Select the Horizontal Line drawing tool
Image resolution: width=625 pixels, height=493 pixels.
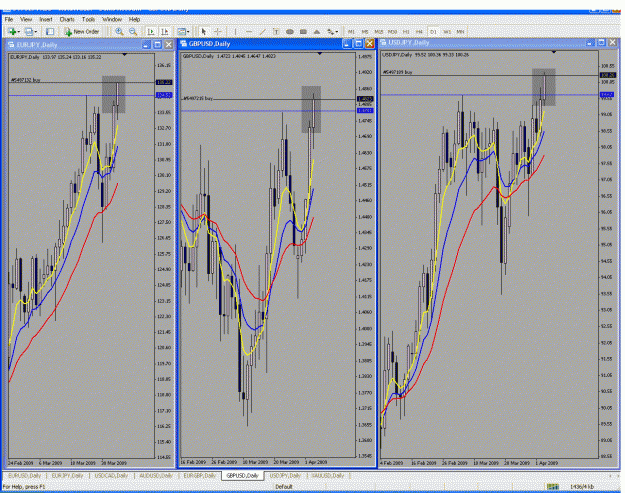coord(249,31)
